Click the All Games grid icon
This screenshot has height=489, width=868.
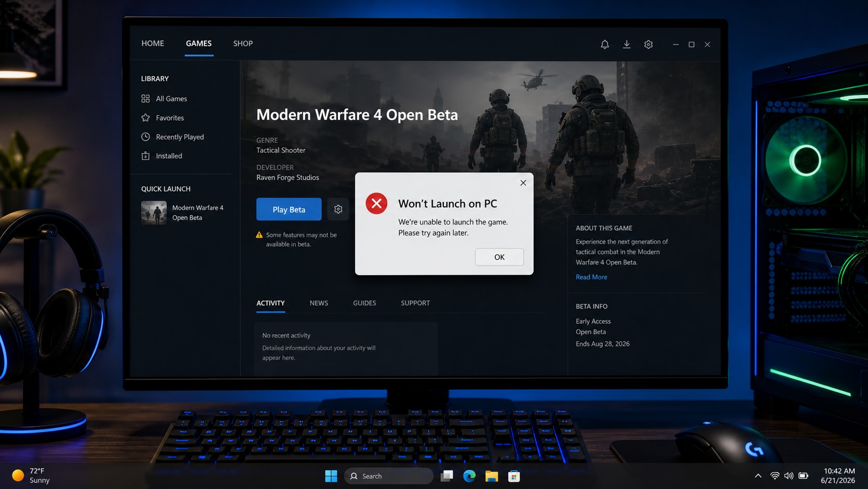[145, 99]
